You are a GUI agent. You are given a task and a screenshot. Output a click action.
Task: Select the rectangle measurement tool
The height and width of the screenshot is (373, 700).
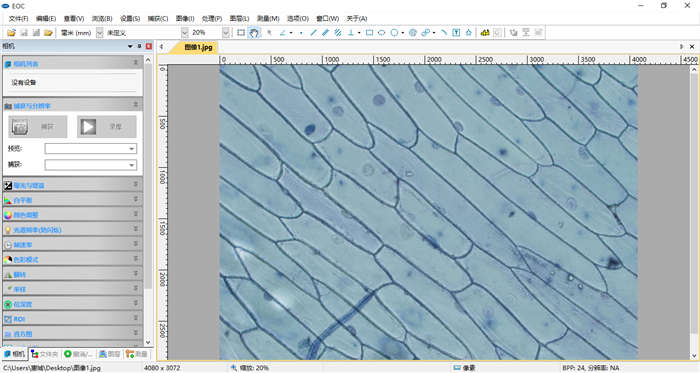(x=369, y=33)
